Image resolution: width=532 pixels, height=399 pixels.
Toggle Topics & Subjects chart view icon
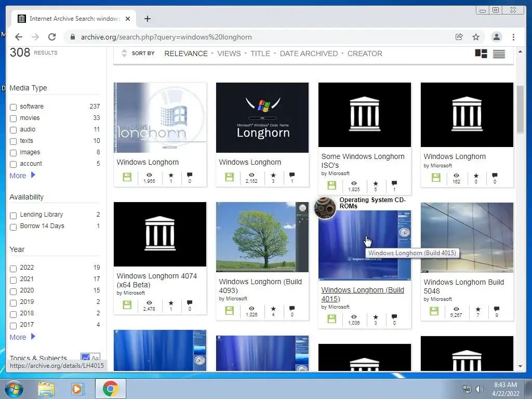coord(86,357)
